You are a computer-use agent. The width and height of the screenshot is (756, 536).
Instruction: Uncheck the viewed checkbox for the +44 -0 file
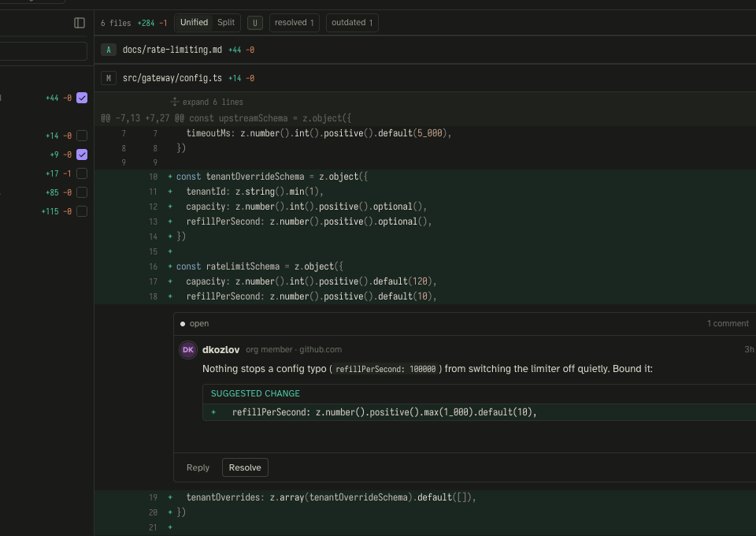(x=82, y=98)
